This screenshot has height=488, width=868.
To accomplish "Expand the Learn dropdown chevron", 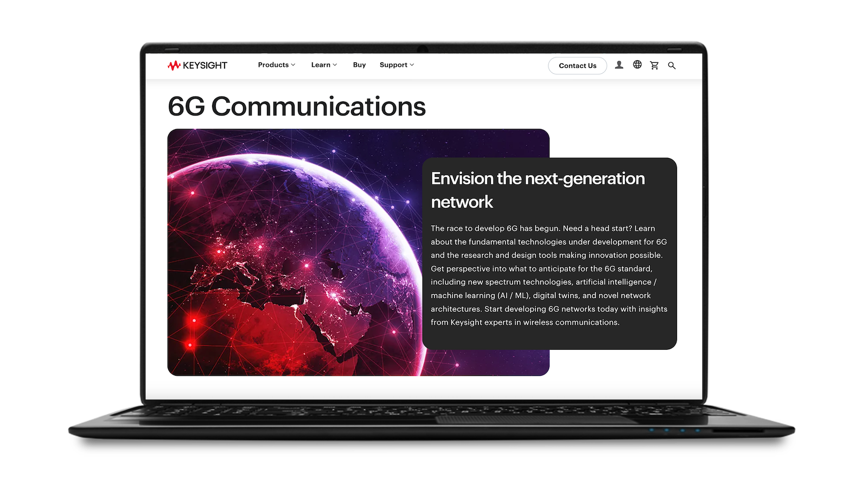I will pos(335,65).
